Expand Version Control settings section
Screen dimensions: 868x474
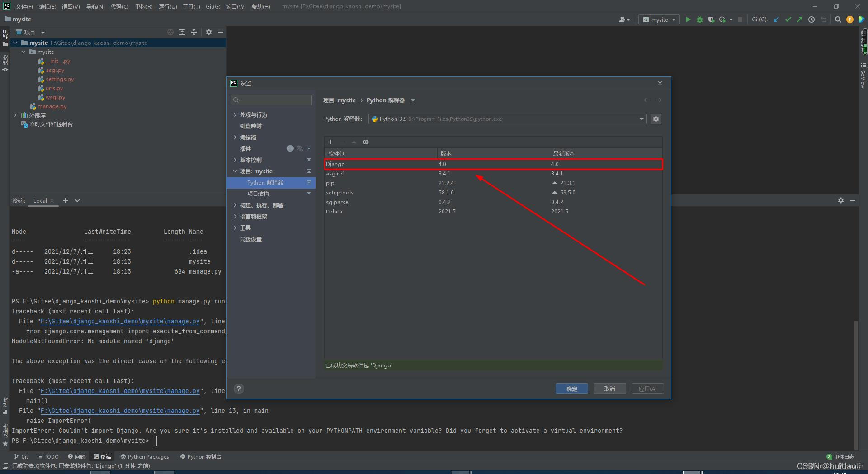click(x=236, y=160)
